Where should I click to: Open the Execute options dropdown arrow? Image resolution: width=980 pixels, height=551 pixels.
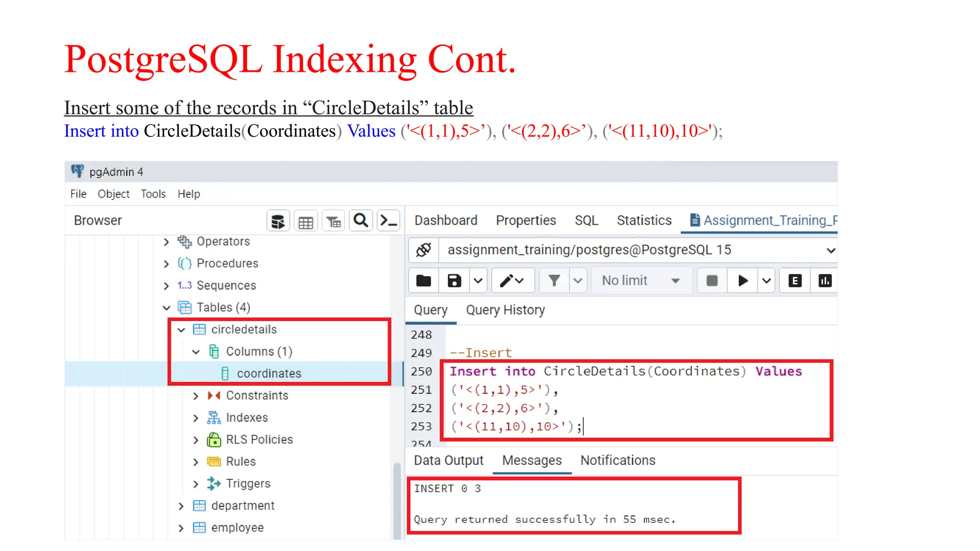(767, 281)
